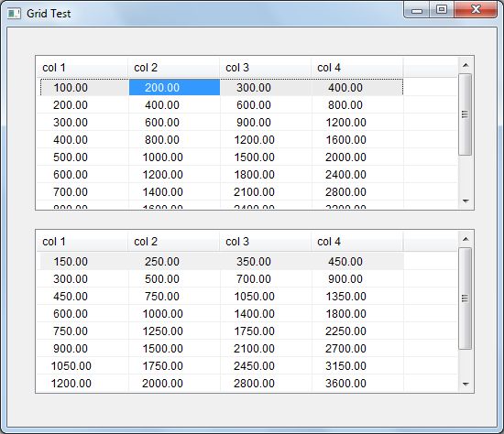Select the highlighted 200.00 cell

(x=174, y=87)
